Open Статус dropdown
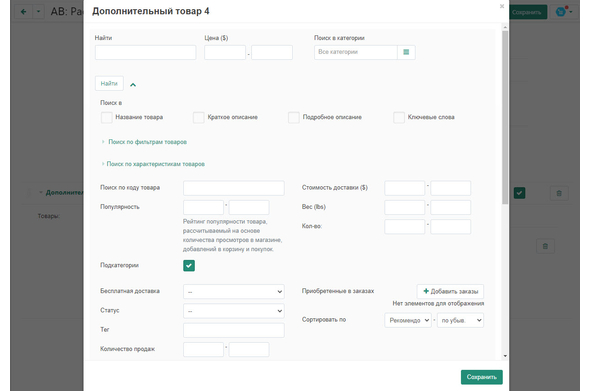This screenshot has height=391, width=590. (x=234, y=311)
